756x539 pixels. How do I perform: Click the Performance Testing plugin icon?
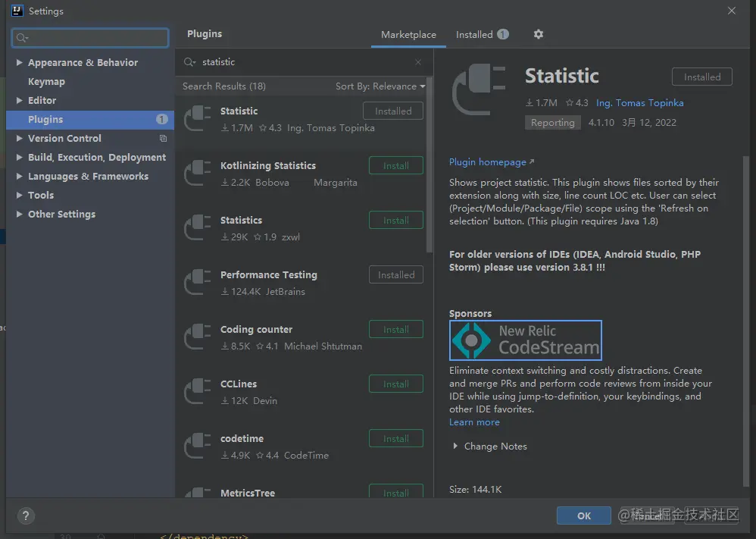tap(198, 282)
